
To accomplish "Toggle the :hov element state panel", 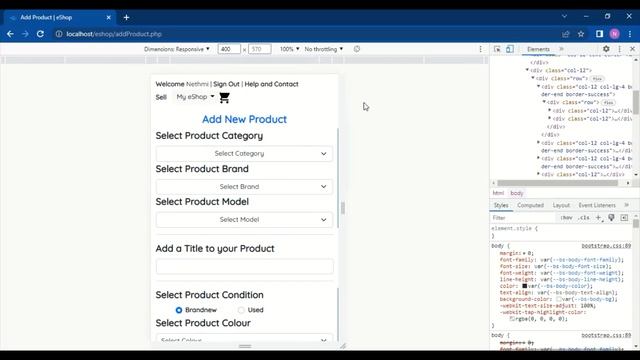I will pos(566,218).
